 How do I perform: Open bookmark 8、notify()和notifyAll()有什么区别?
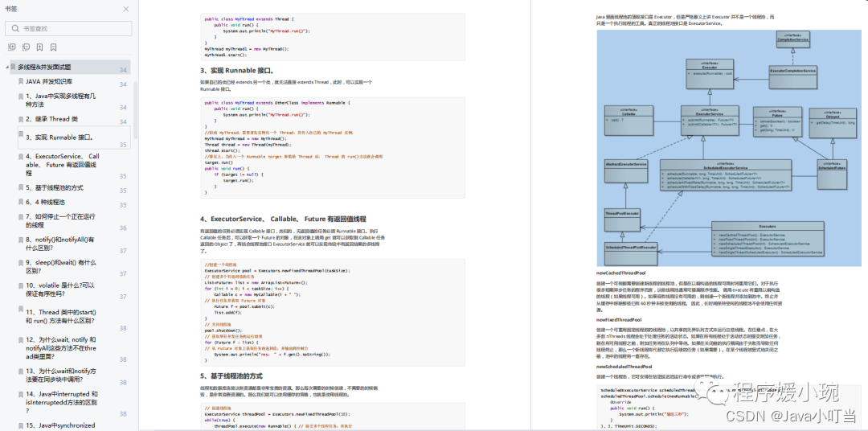(x=59, y=244)
